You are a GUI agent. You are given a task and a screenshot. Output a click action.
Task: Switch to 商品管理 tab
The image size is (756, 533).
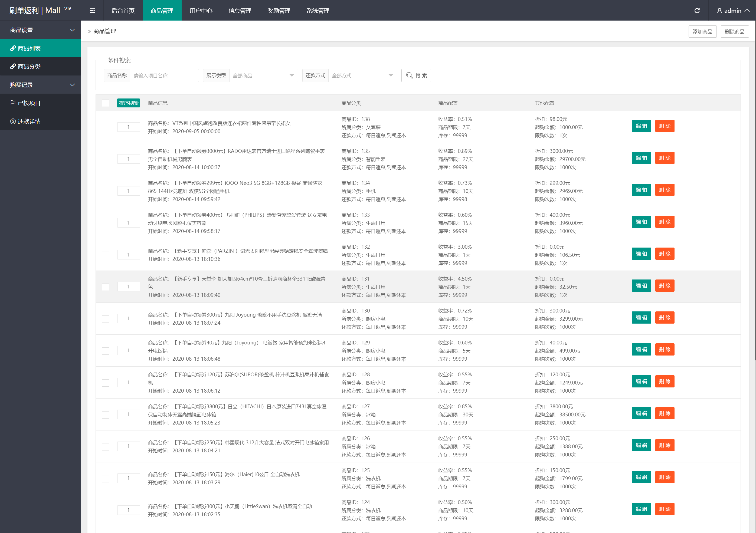[162, 11]
